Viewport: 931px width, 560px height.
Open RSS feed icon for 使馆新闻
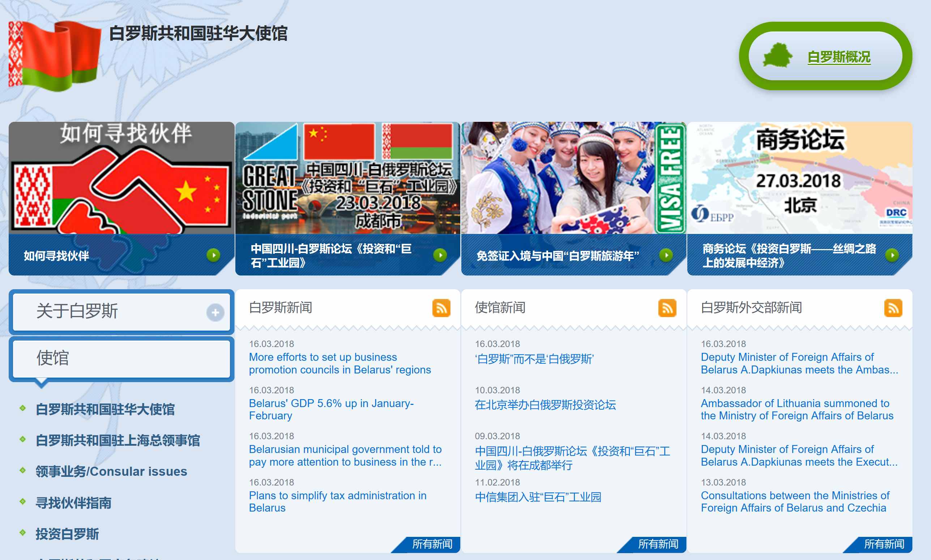click(667, 308)
